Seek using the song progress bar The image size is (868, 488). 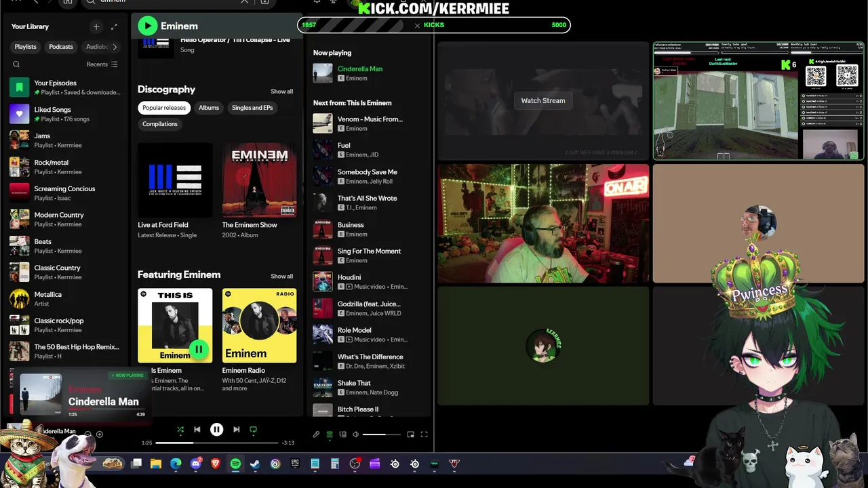pos(217,443)
